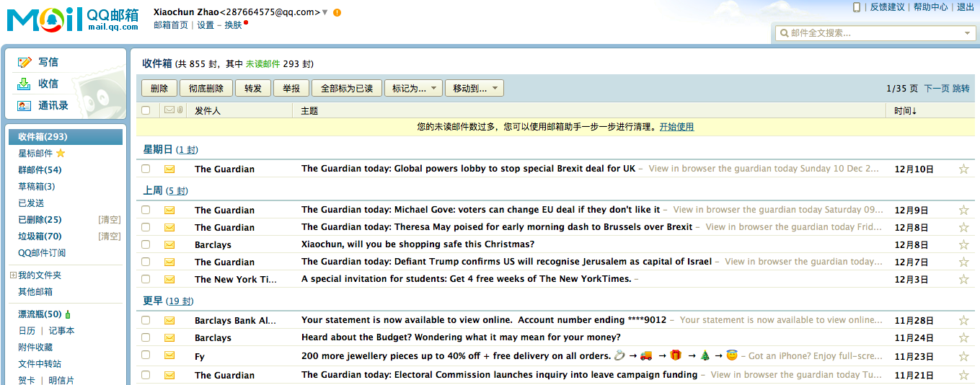
Task: Click the yellow warning icon beside account email
Action: (x=337, y=12)
